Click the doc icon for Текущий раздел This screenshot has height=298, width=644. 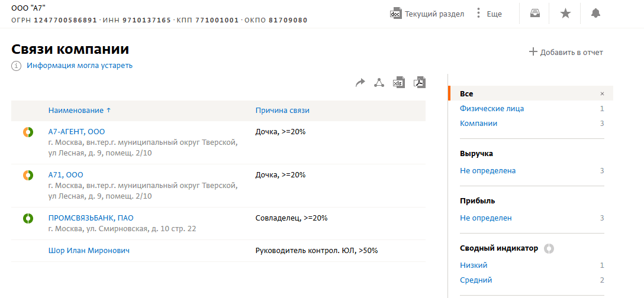395,14
